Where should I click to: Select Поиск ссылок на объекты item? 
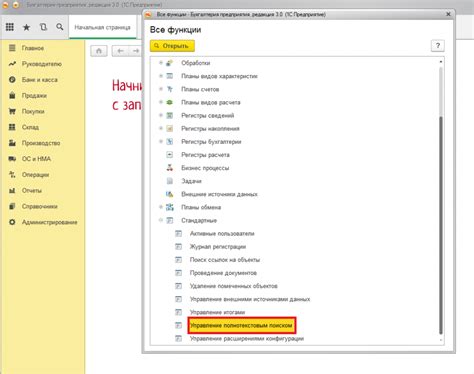pyautogui.click(x=225, y=260)
